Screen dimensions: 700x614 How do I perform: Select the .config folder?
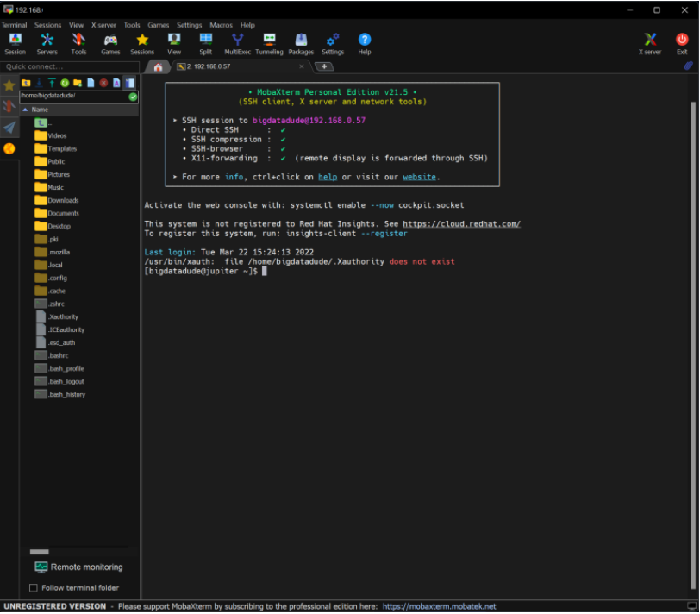point(51,279)
